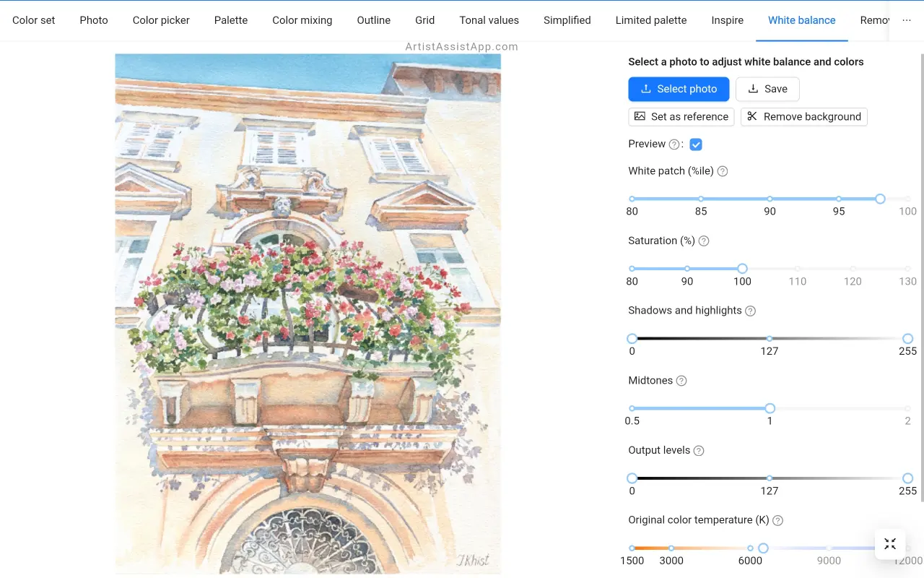Open the Color set tab

pos(34,20)
